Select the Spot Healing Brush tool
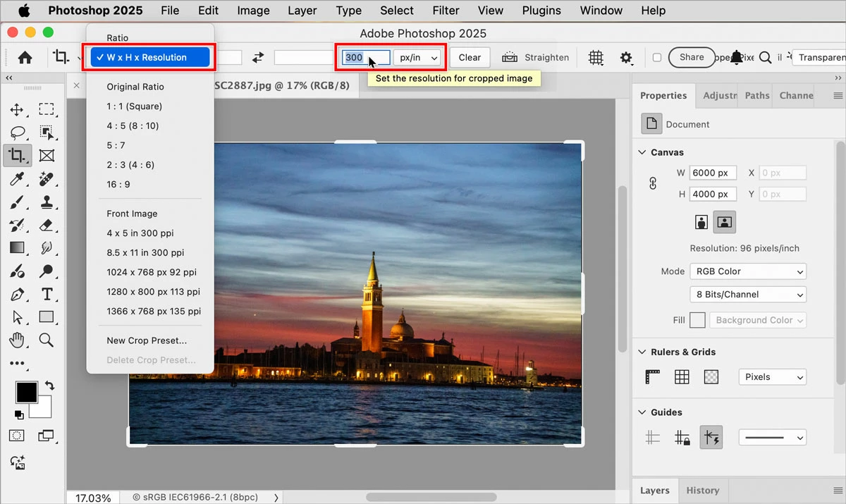The height and width of the screenshot is (504, 846). [47, 179]
